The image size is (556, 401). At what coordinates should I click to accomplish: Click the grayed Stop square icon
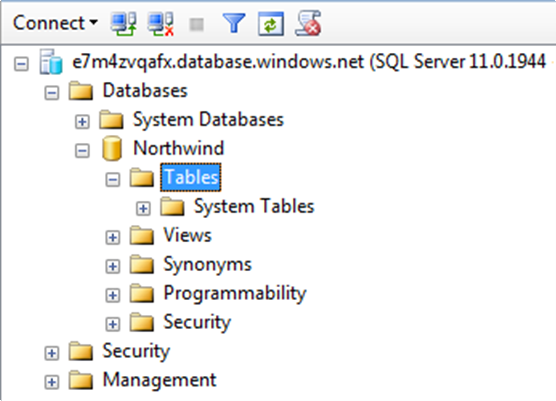tap(196, 24)
